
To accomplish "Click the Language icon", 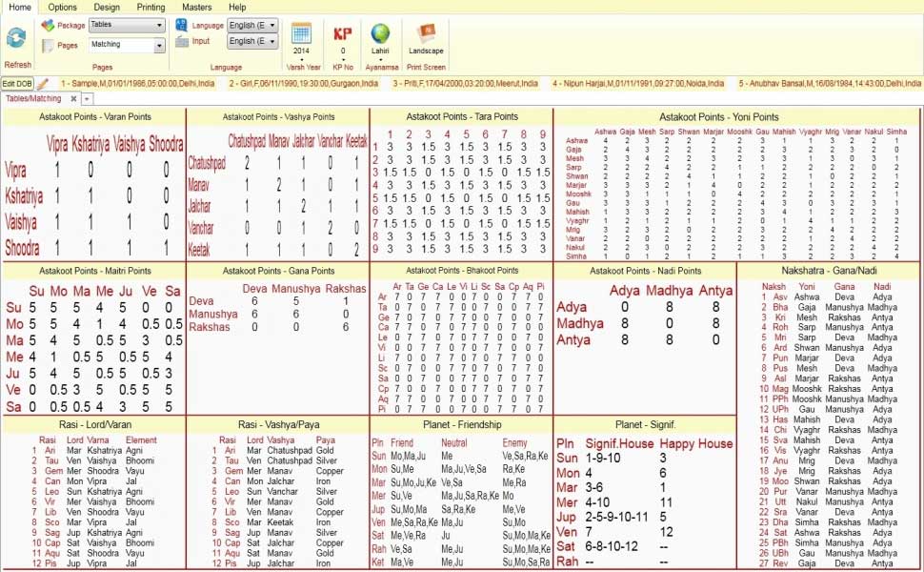I will pos(182,25).
